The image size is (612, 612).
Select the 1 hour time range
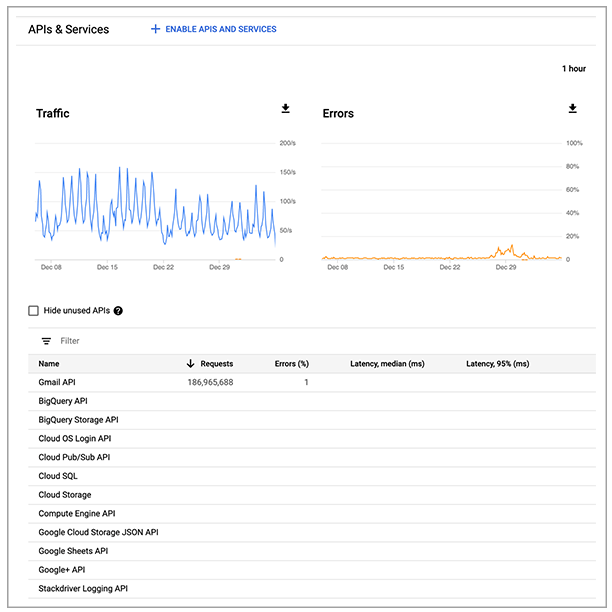tap(573, 69)
